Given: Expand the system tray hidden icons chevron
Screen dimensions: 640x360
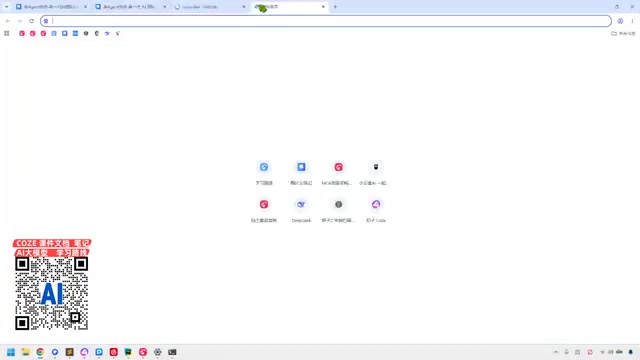Looking at the screenshot, I should point(556,352).
